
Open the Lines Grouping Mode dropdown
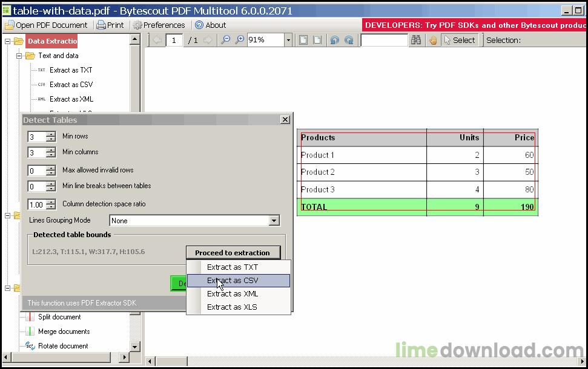point(274,221)
